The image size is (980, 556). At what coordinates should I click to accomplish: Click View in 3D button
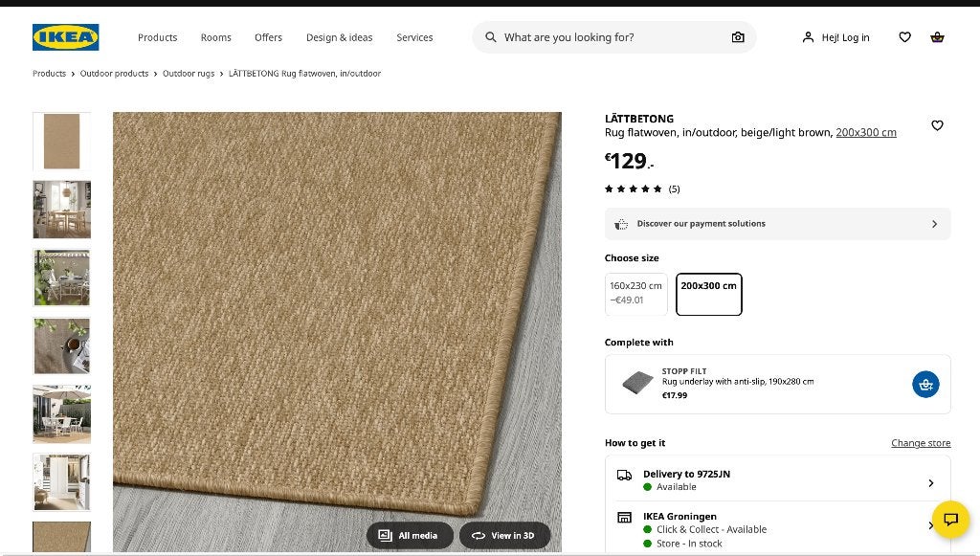click(505, 535)
